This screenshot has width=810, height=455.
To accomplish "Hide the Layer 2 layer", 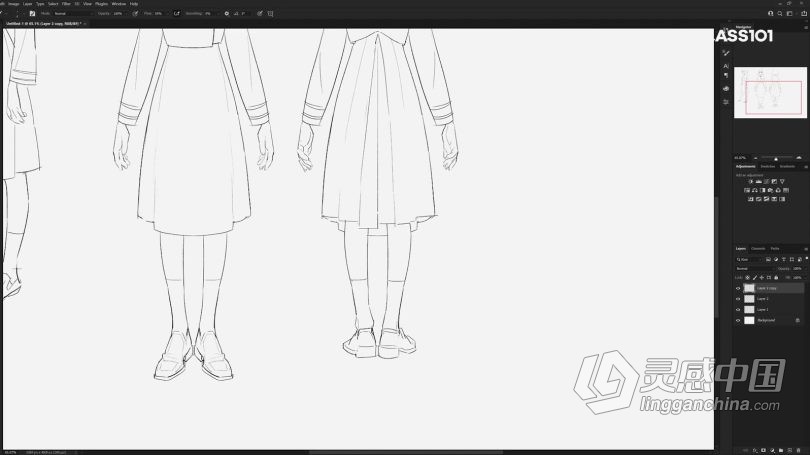I will click(738, 299).
